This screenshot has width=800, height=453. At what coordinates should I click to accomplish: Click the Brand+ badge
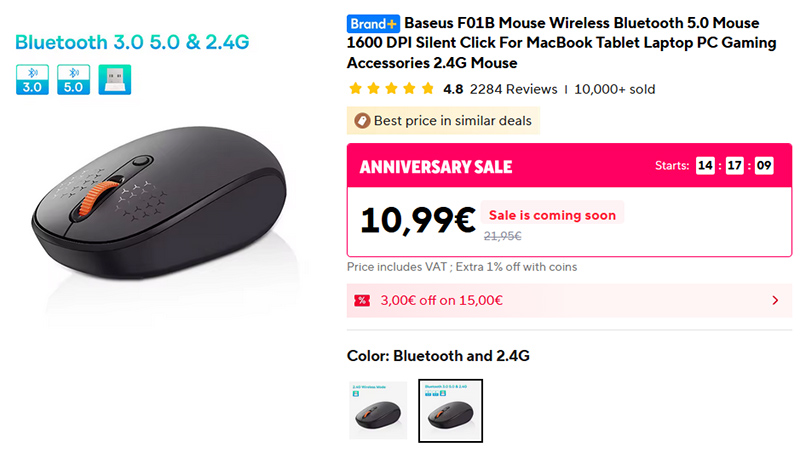coord(373,23)
